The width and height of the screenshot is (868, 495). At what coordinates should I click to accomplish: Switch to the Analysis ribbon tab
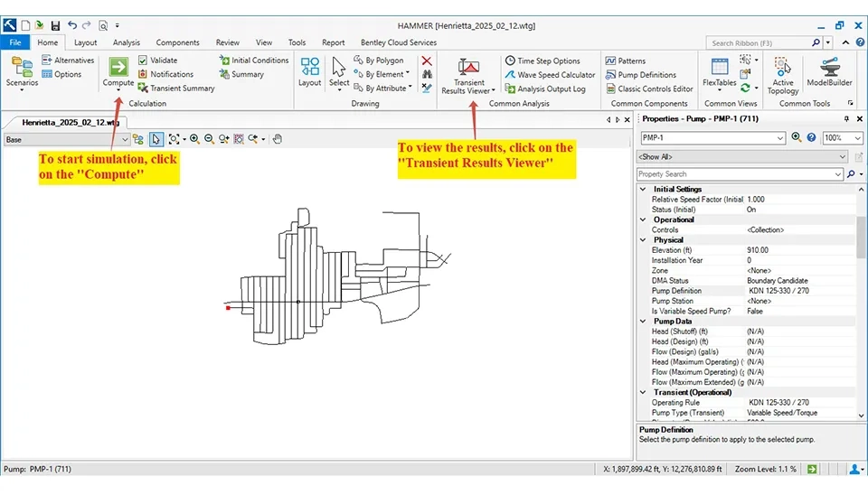[127, 42]
